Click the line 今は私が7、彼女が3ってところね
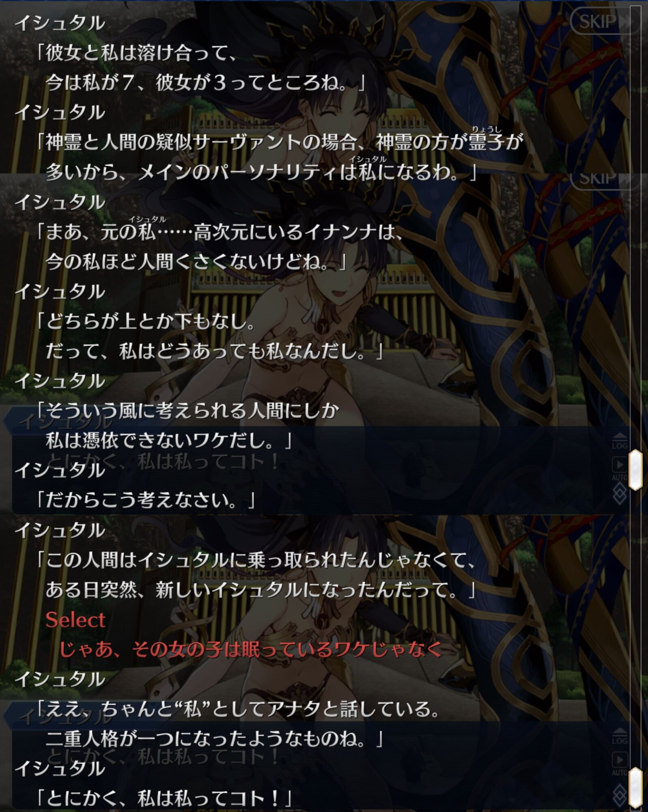This screenshot has width=648, height=812. [205, 83]
